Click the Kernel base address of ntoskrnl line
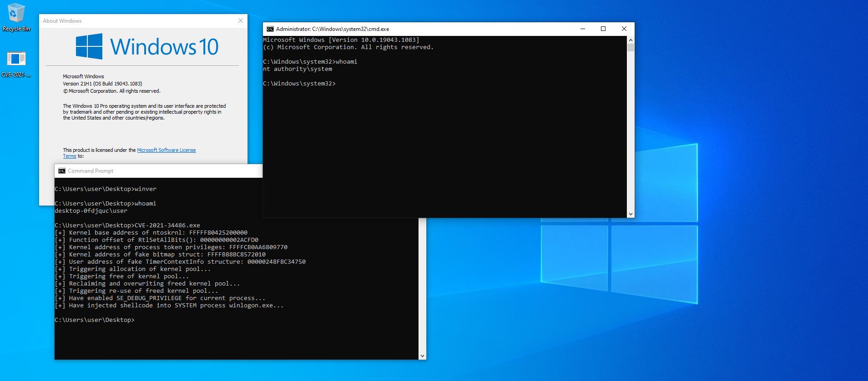 (x=151, y=233)
